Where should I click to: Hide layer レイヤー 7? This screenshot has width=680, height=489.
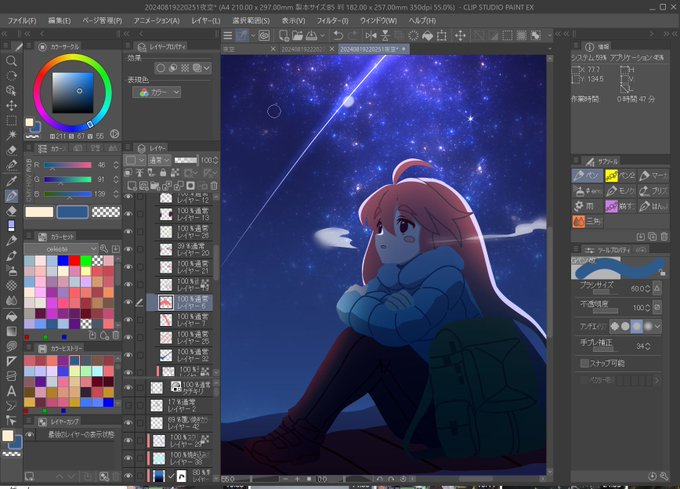(x=128, y=320)
